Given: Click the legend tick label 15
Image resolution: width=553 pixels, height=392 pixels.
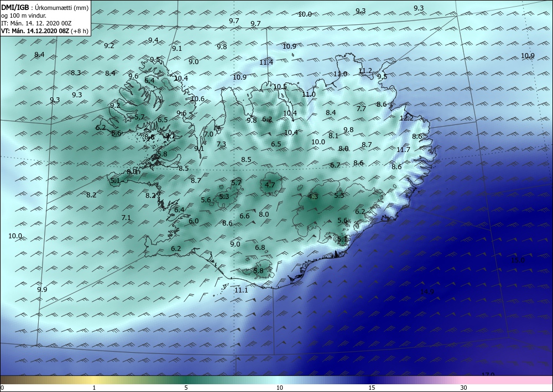Looking at the screenshot, I should click(372, 388).
